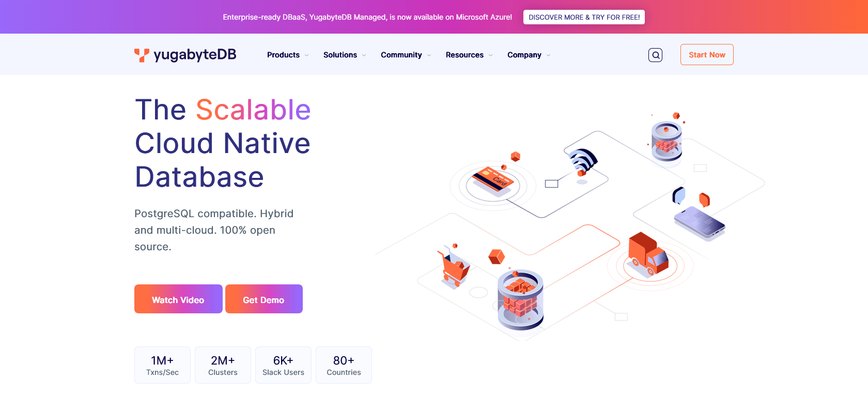Expand the Solutions dropdown chevron
This screenshot has width=868, height=409.
(364, 55)
